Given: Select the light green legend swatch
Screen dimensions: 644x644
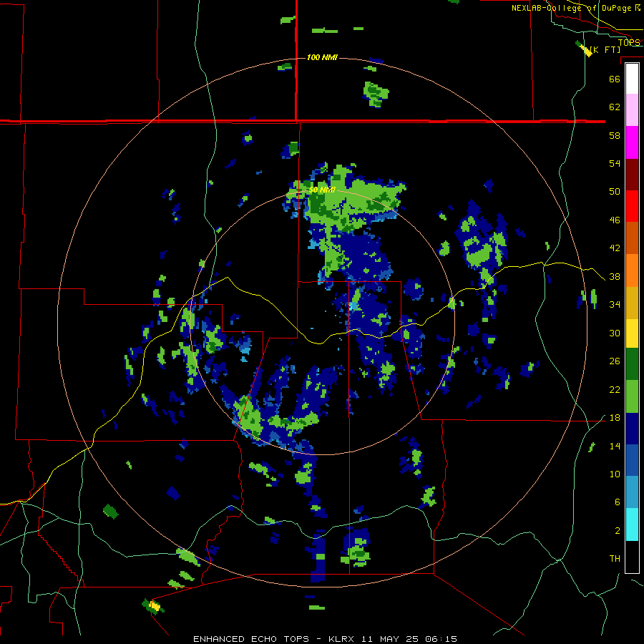Looking at the screenshot, I should pos(632,396).
